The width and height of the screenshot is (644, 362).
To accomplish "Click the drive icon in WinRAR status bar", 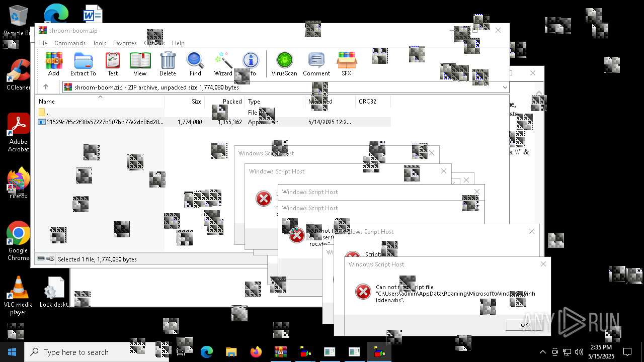I will 41,259.
